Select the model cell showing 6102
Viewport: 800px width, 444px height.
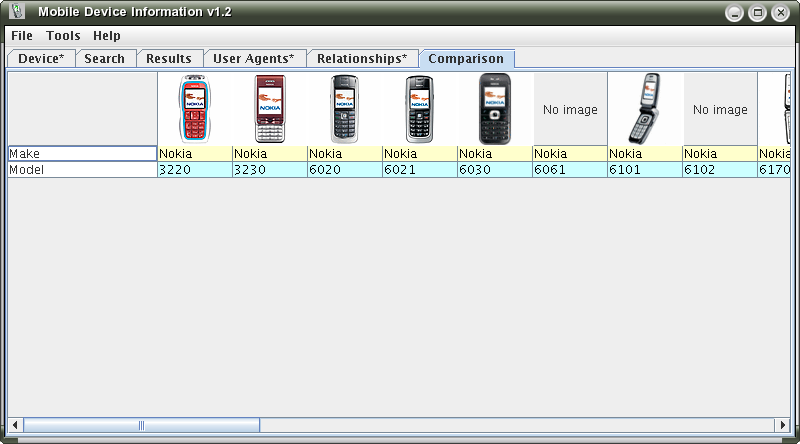tap(719, 170)
